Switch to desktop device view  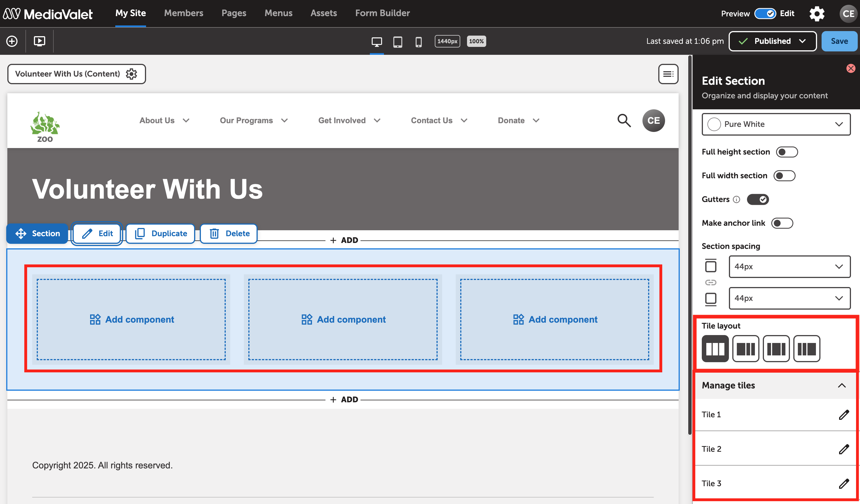point(377,42)
